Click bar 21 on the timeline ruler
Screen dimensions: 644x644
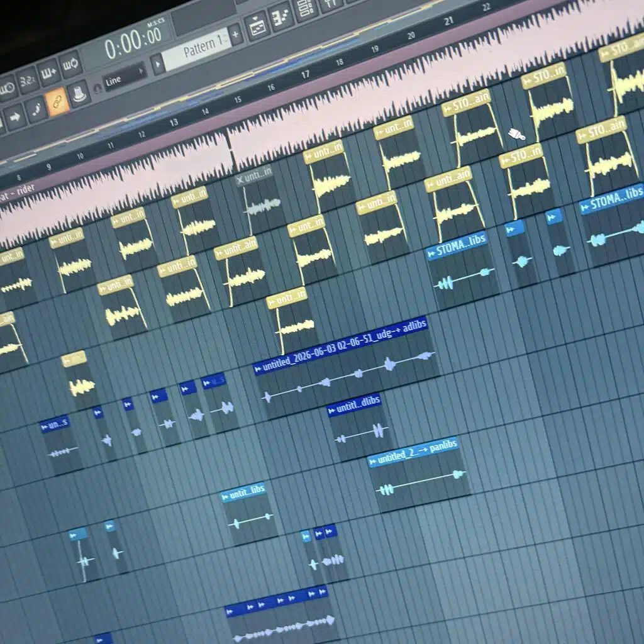(x=449, y=21)
